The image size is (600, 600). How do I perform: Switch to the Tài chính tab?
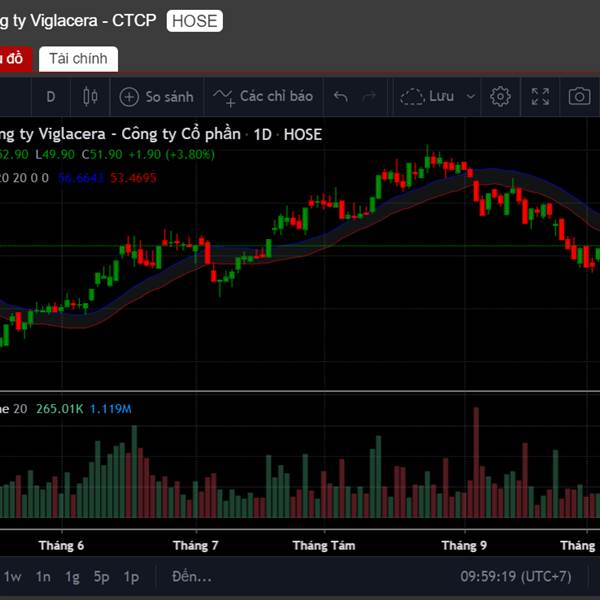pyautogui.click(x=78, y=59)
